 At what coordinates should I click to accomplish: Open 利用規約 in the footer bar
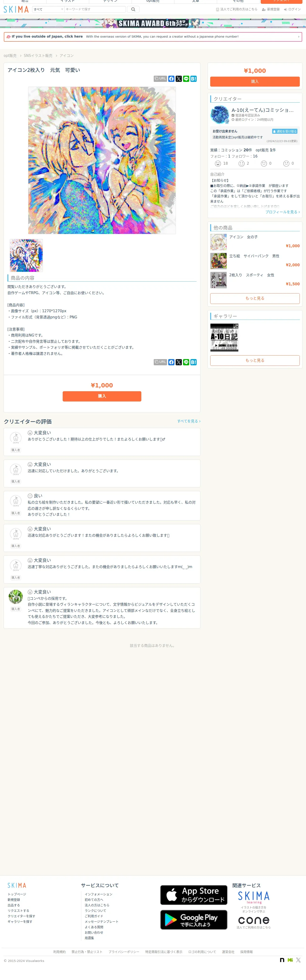[x=59, y=952]
